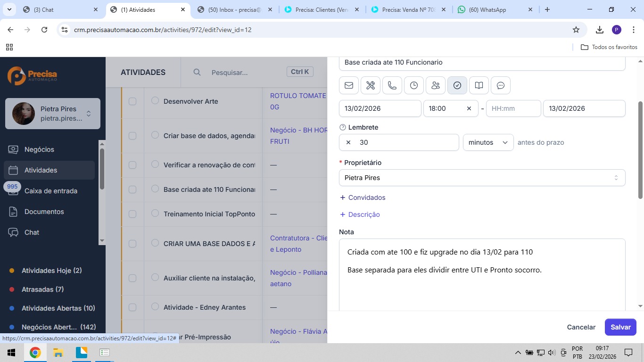Viewport: 644px width, 362px height.
Task: Go to Negócios in the sidebar
Action: click(x=39, y=149)
